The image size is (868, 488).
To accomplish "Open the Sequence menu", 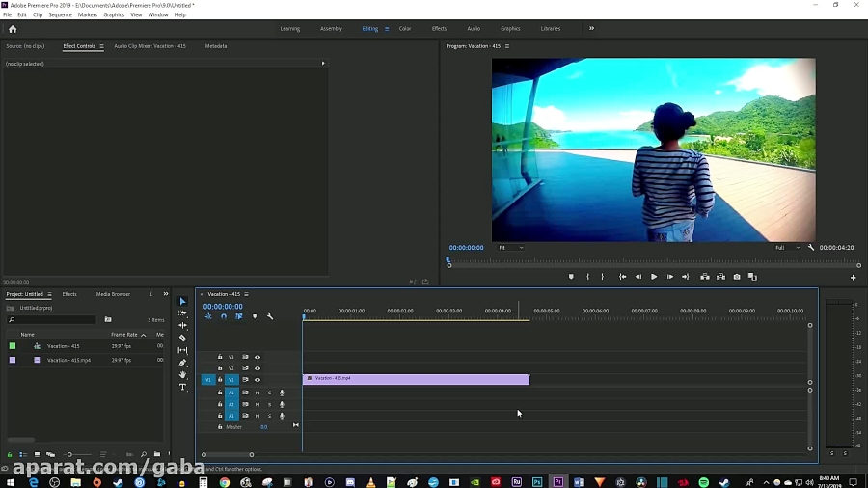I will (60, 14).
